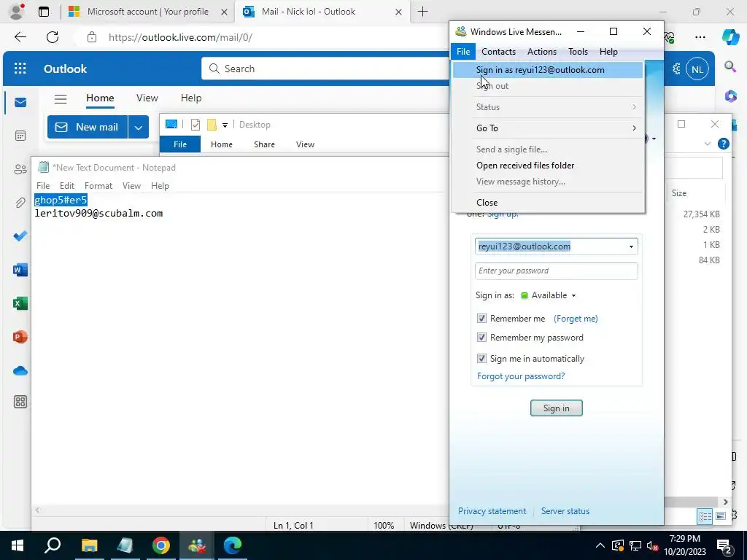Expand the email address combo box
This screenshot has height=560, width=747.
[x=631, y=246]
